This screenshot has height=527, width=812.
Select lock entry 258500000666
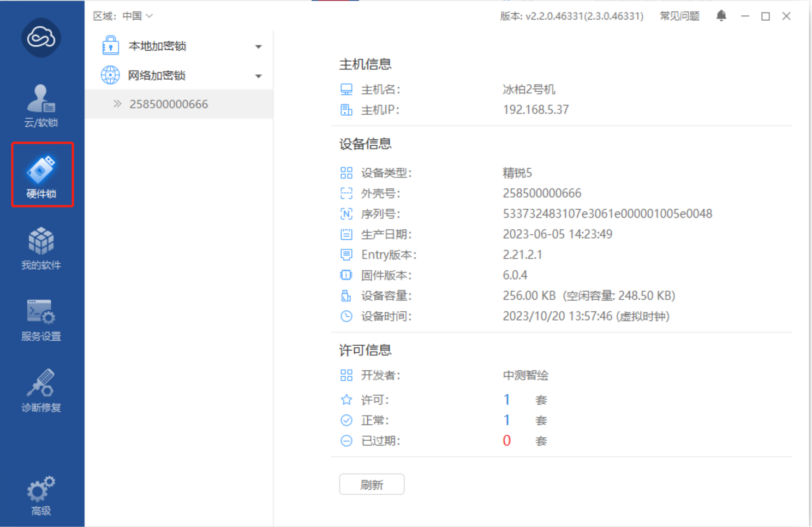168,104
